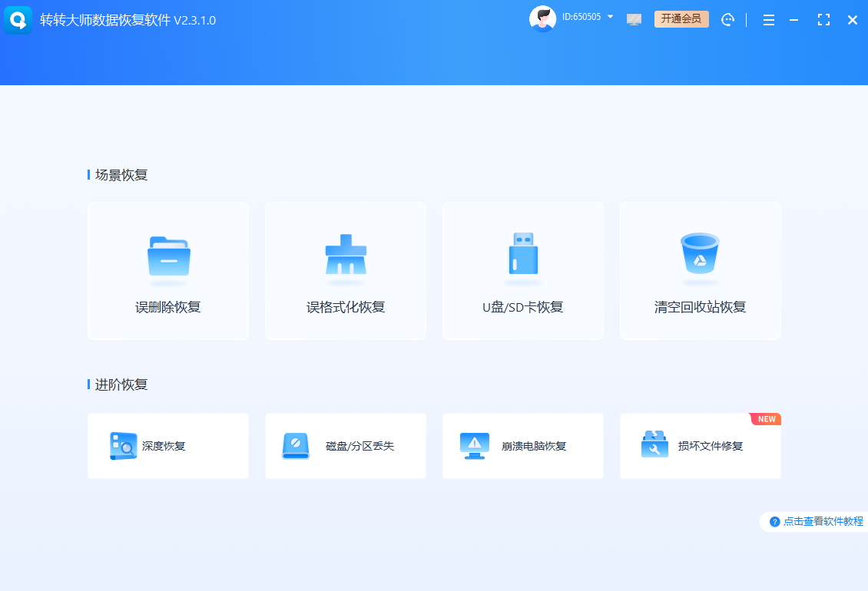Click the question mark help icon
This screenshot has height=591, width=868.
(775, 522)
